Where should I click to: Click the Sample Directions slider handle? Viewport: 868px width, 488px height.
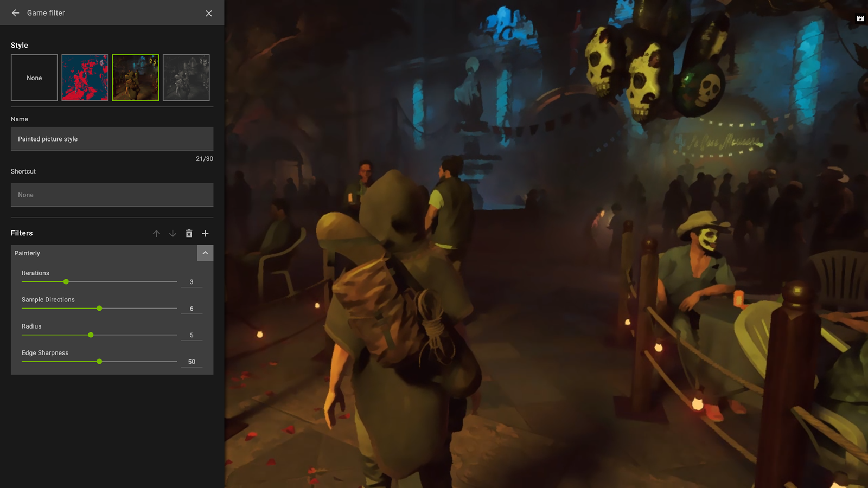pos(99,309)
